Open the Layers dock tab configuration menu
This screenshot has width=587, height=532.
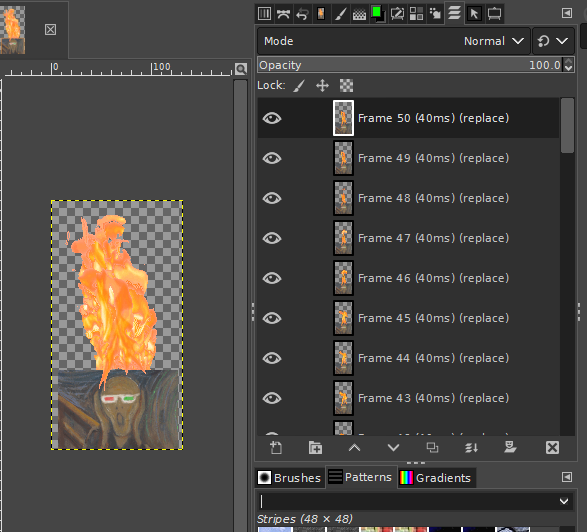point(567,13)
